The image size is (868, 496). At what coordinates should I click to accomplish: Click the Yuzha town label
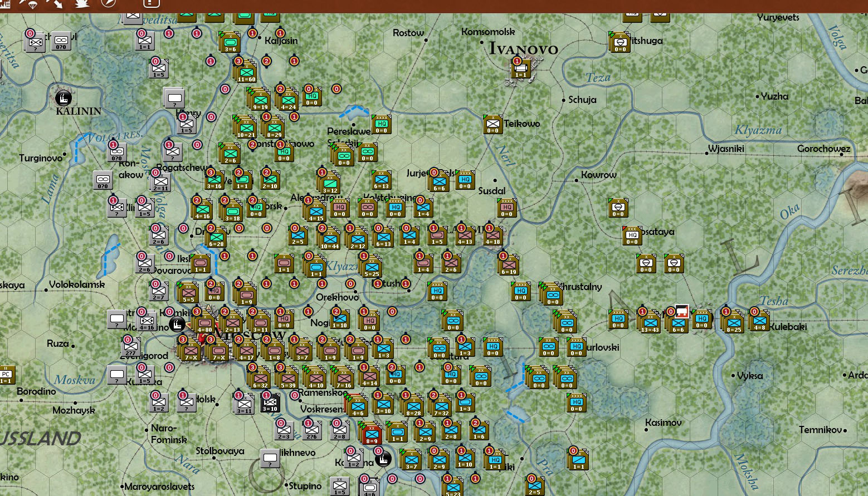(x=774, y=96)
